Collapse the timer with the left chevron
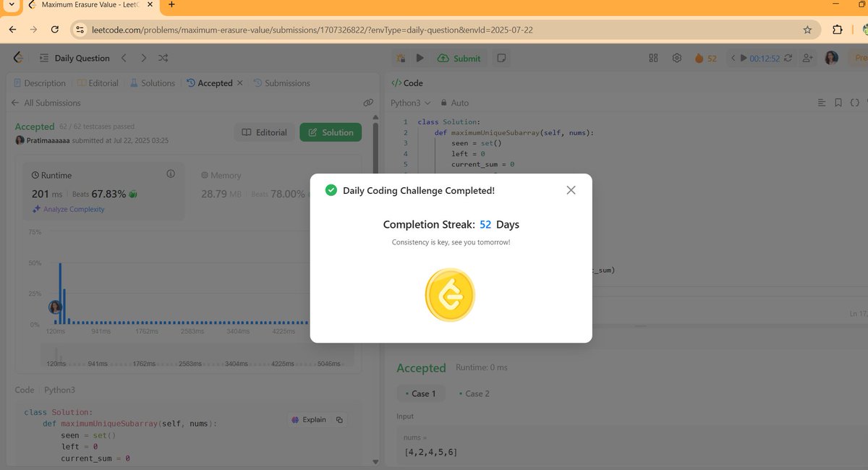 733,58
